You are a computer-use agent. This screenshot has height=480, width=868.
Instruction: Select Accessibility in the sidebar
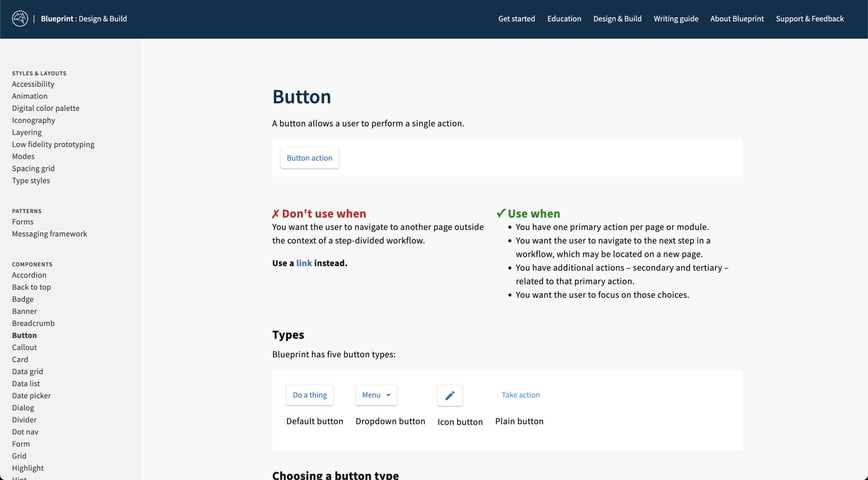pos(33,84)
